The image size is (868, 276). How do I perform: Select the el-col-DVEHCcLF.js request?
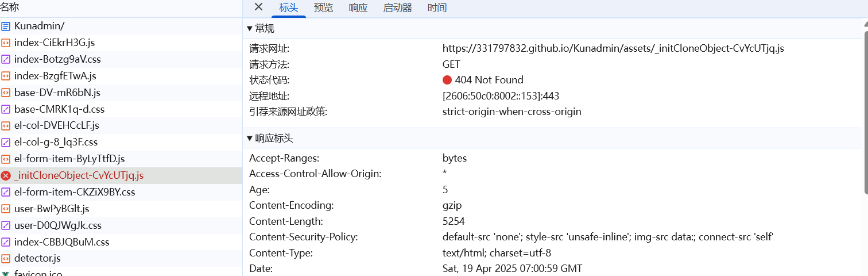point(121,125)
